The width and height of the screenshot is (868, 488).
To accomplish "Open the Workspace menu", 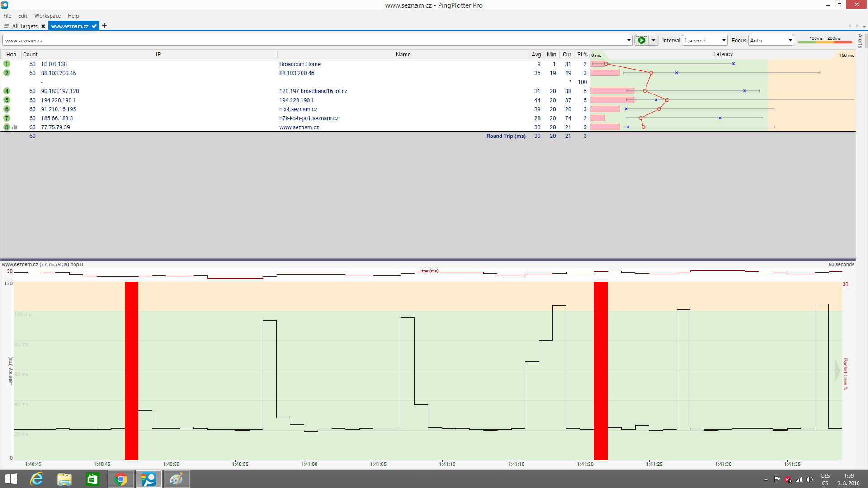I will [x=47, y=16].
